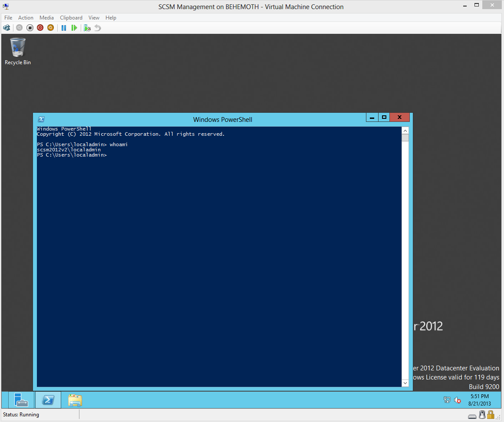
Task: Open the File menu
Action: (8, 18)
